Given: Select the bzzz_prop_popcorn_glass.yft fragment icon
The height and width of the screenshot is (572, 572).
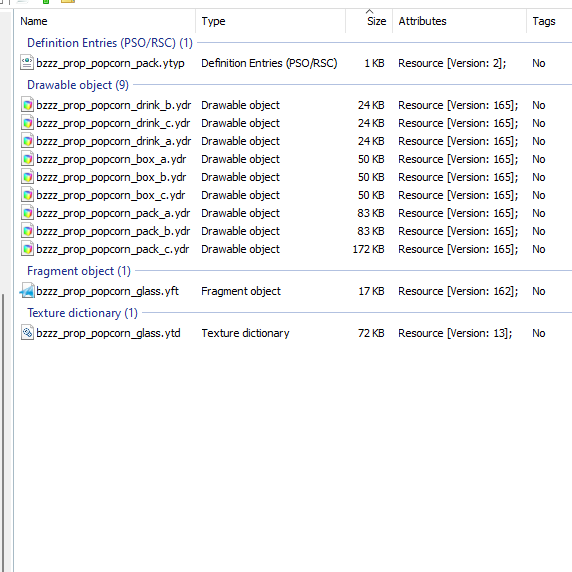Looking at the screenshot, I should tap(27, 291).
